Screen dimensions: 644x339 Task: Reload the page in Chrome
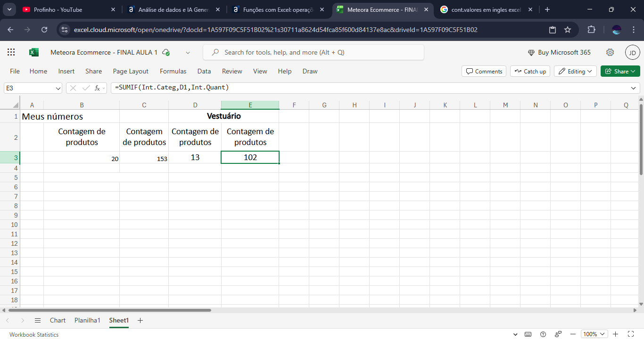pyautogui.click(x=44, y=30)
